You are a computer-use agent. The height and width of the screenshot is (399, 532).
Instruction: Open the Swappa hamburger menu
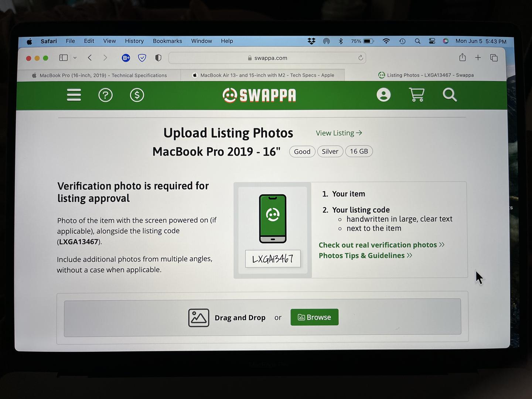click(x=74, y=95)
